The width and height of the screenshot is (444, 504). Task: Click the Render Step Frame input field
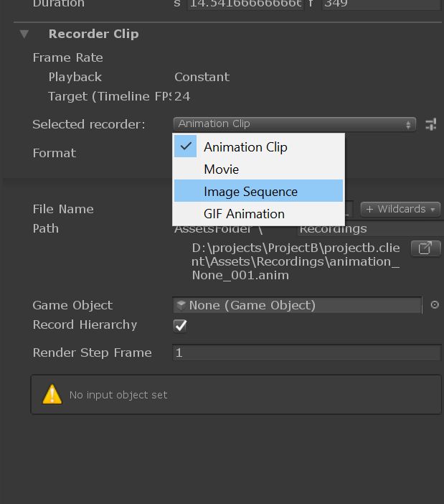306,353
